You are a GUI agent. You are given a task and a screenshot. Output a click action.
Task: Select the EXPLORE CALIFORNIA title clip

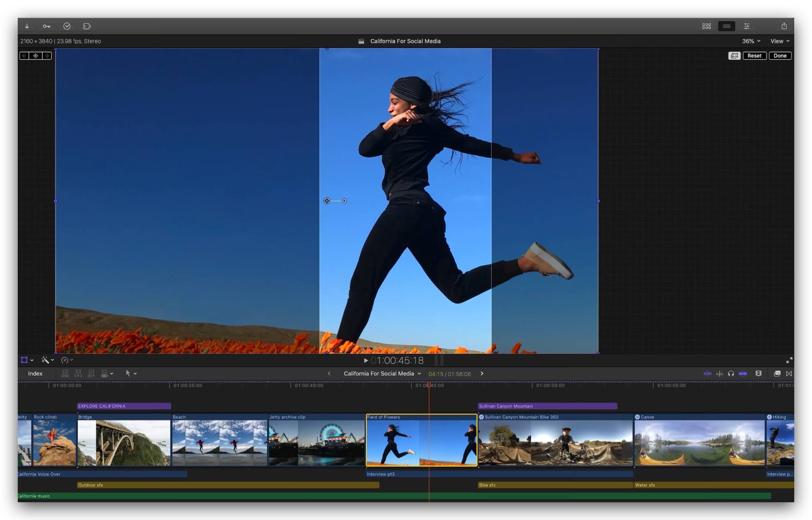tap(124, 406)
